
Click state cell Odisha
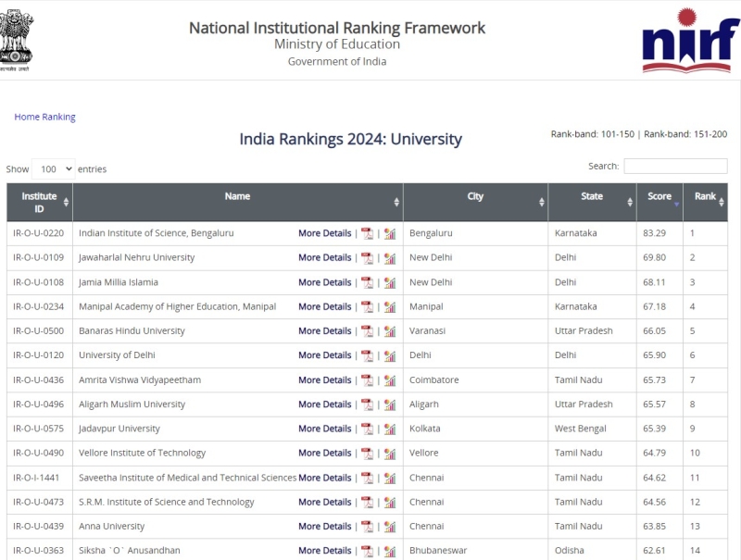(x=570, y=551)
